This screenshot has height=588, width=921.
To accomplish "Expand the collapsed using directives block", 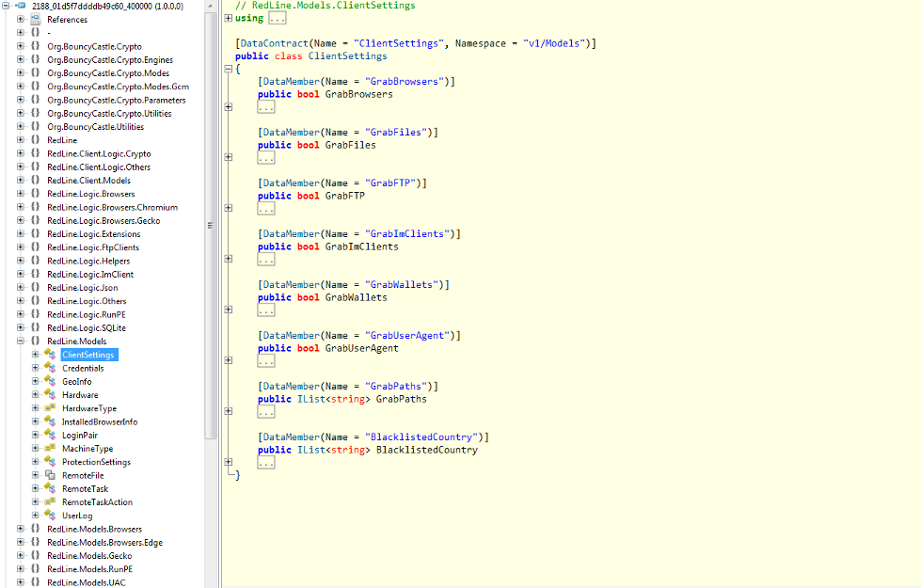I will pyautogui.click(x=229, y=18).
